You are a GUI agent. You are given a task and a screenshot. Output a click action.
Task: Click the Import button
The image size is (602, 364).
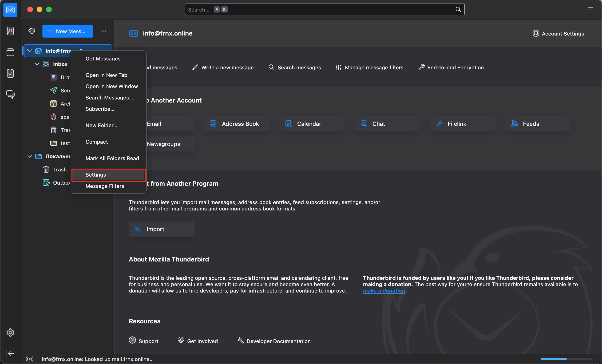[162, 229]
